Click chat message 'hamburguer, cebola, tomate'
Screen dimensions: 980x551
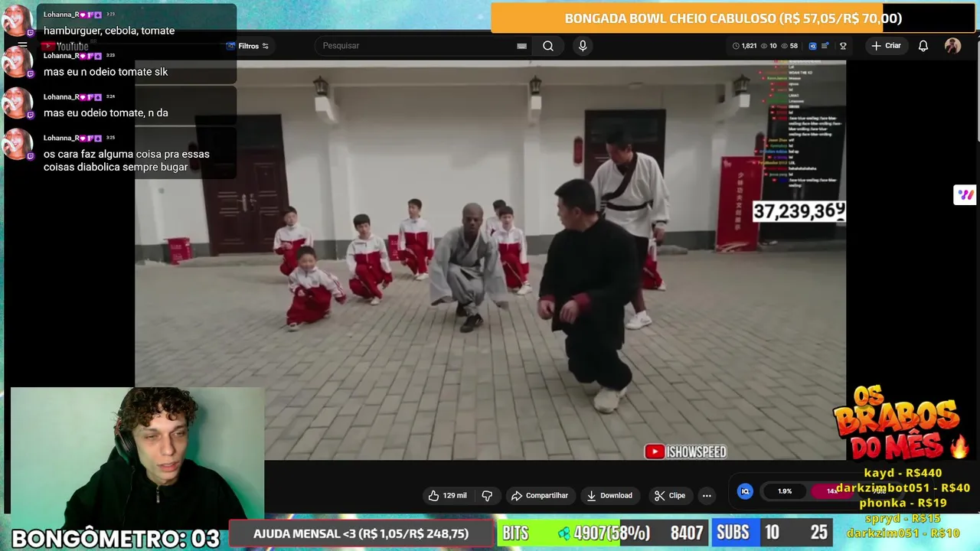point(109,31)
